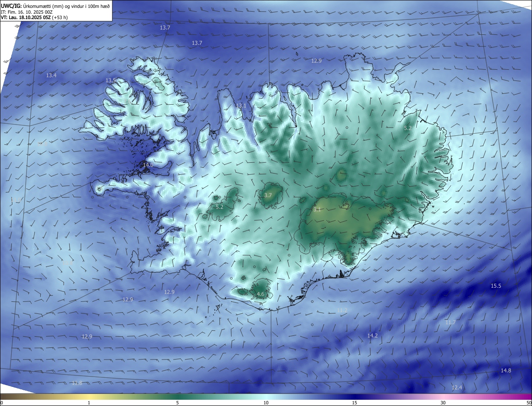Click the 11.7 value label
This screenshot has width=532, height=406.
(451, 323)
